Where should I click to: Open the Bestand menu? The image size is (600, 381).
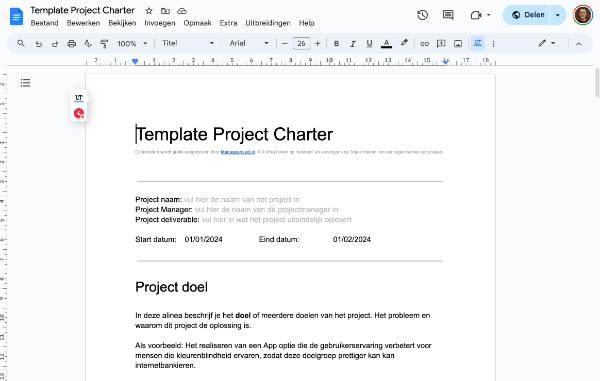44,23
